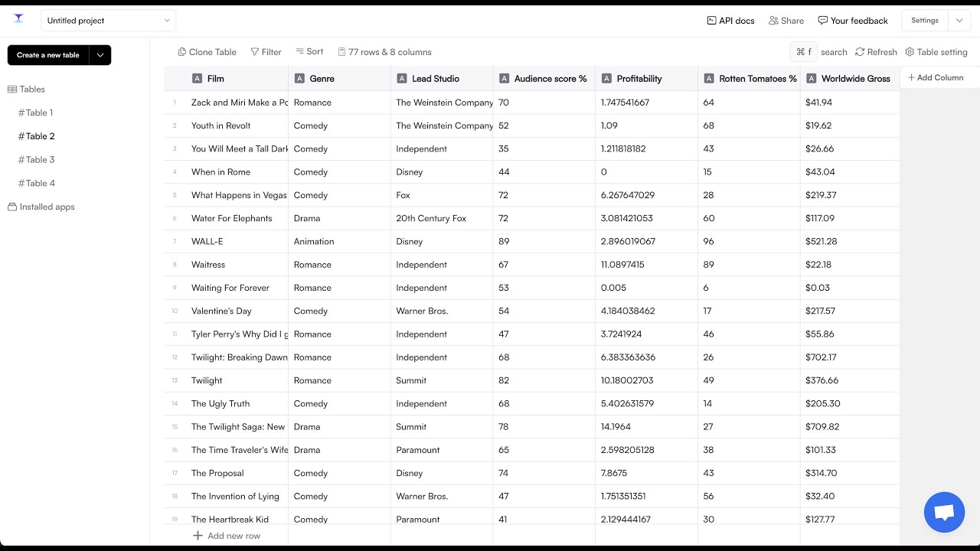The height and width of the screenshot is (551, 980).
Task: Expand the Settings dropdown arrow
Action: click(959, 21)
